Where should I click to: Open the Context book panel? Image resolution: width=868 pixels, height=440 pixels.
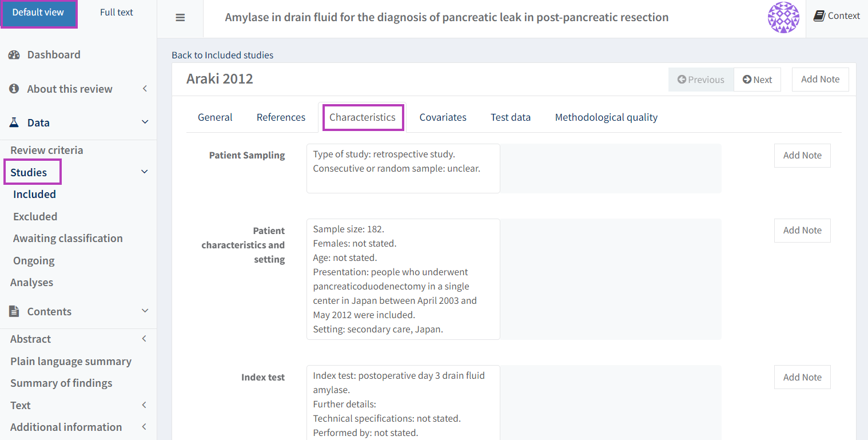(x=837, y=16)
